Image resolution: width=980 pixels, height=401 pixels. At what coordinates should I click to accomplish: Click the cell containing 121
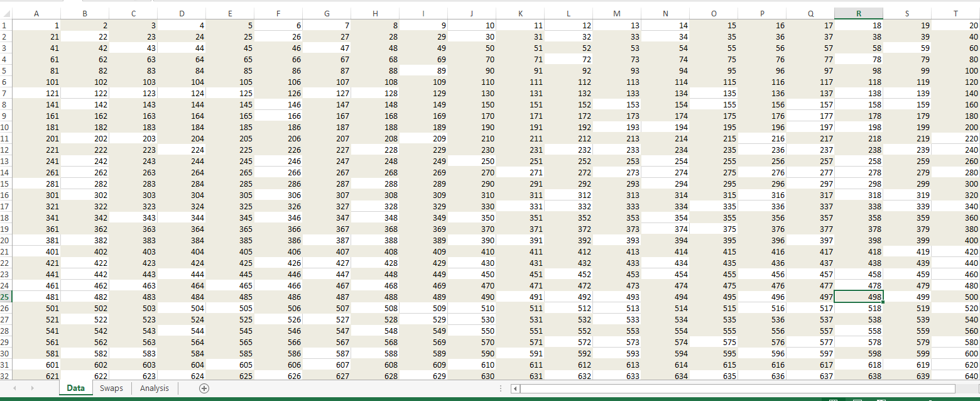pos(36,93)
